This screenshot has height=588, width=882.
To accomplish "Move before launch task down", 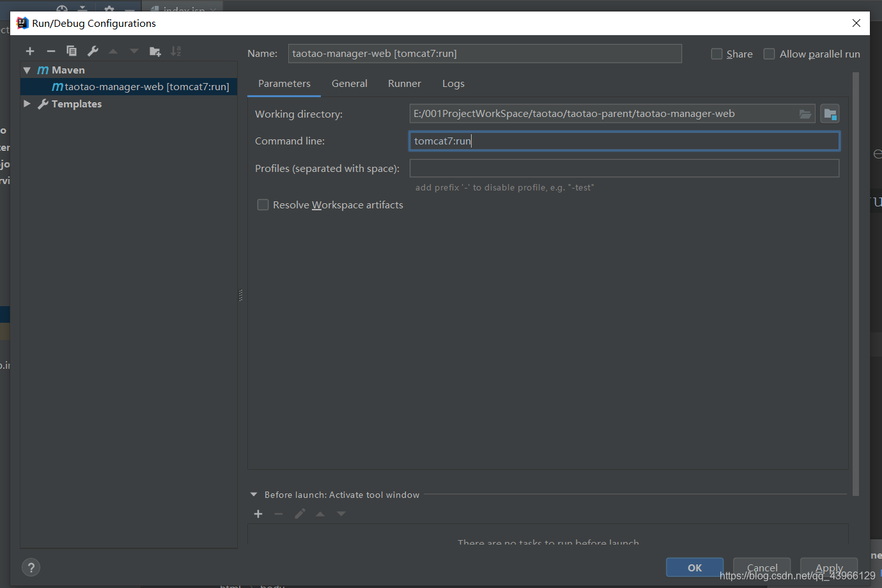I will [341, 514].
